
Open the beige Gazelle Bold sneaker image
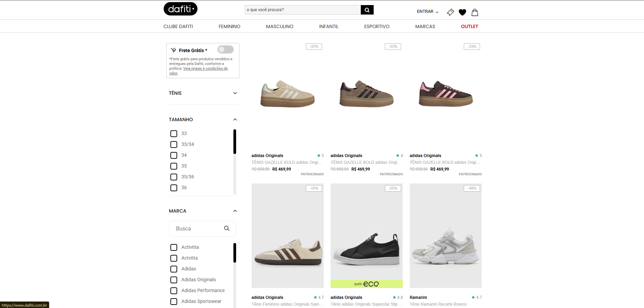click(288, 94)
